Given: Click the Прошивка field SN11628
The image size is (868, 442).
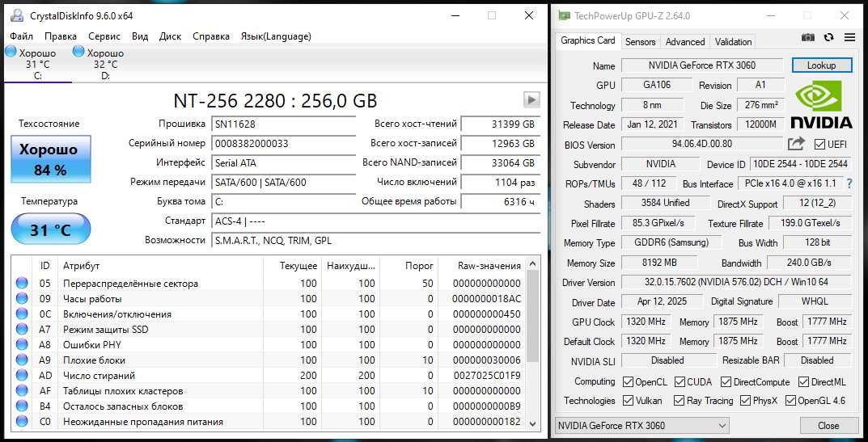Looking at the screenshot, I should point(284,124).
